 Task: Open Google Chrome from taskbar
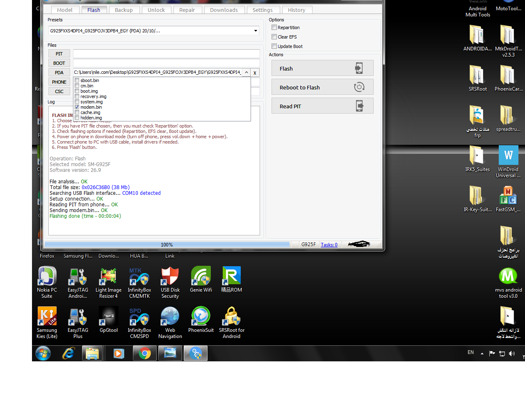point(144,353)
